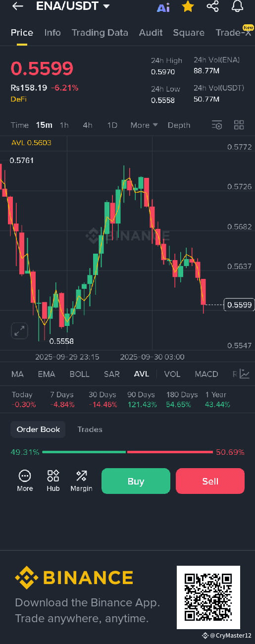
Task: Tap the Today -0.30% performance
Action: [23, 399]
